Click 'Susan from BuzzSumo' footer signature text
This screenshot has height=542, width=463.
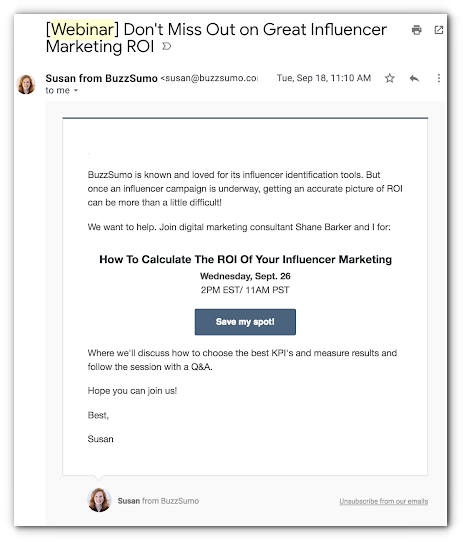(x=158, y=501)
